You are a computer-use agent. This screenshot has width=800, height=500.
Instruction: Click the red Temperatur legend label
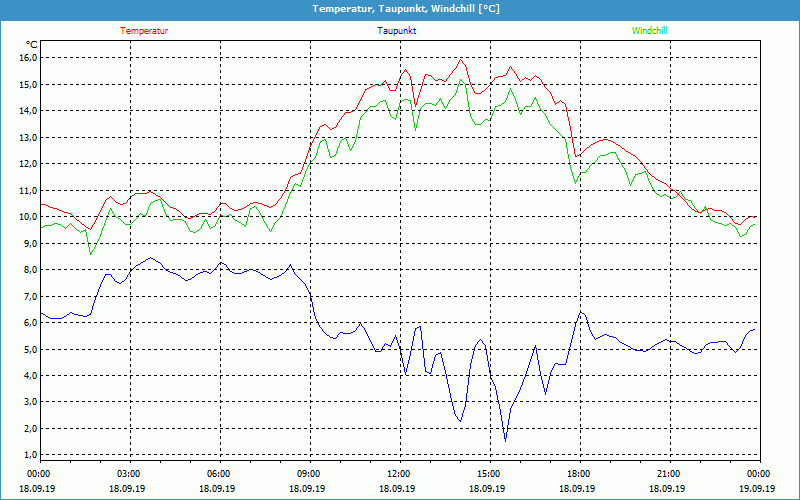click(x=144, y=31)
